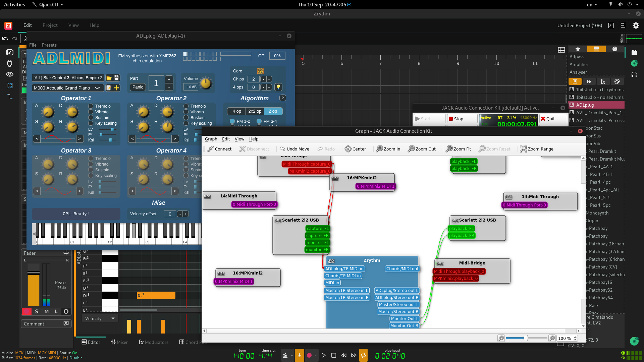
Task: Open the M000 Acoustic Grand Piano dropdown
Action: (67, 88)
